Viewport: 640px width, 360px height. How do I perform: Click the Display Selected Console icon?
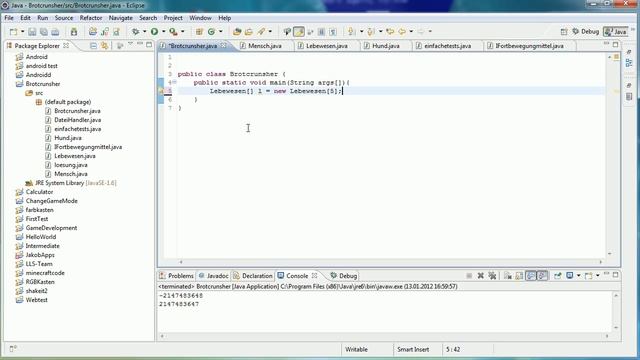(569, 276)
